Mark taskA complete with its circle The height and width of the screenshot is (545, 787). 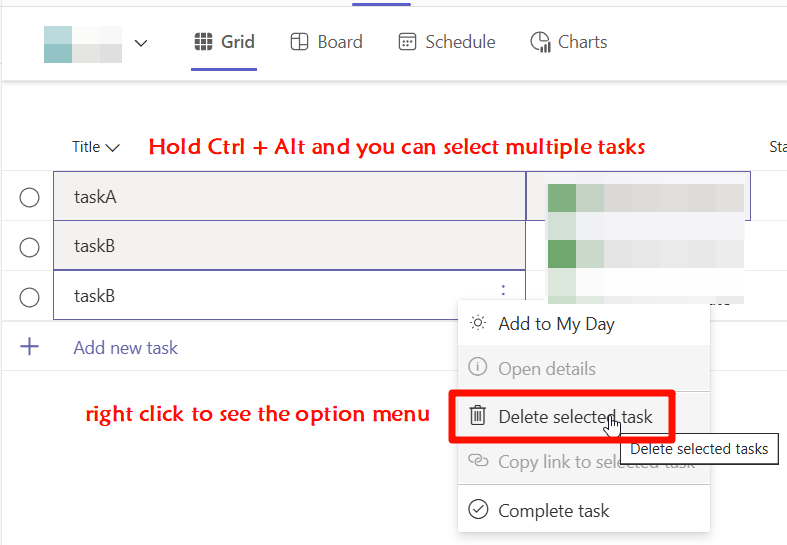(x=30, y=198)
